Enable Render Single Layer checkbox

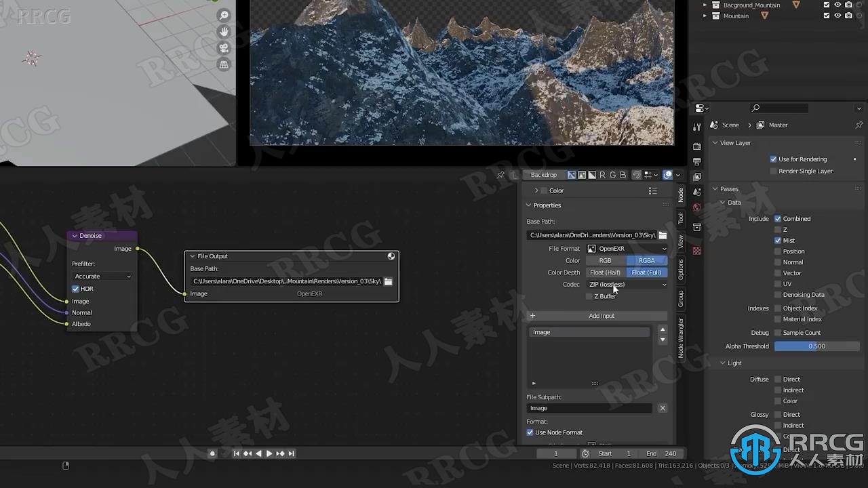[x=773, y=171]
